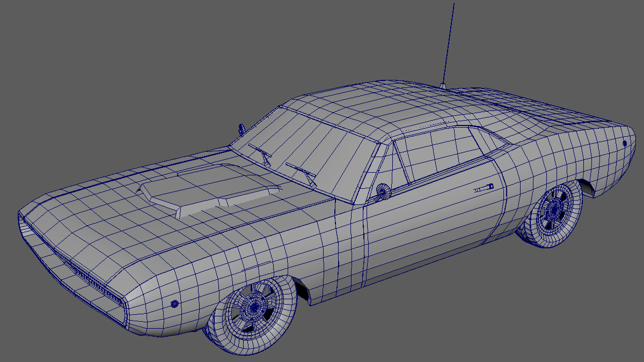Click the round side mirror
644x362 pixels.
[383, 190]
